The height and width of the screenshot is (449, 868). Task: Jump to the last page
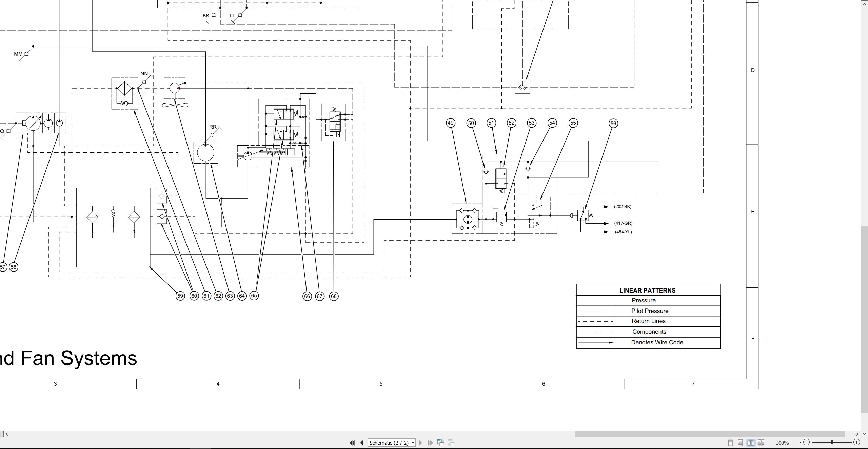(430, 443)
